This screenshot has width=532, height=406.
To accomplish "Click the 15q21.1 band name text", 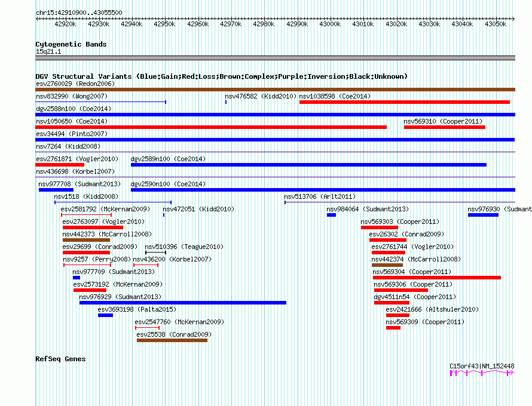I will [48, 51].
